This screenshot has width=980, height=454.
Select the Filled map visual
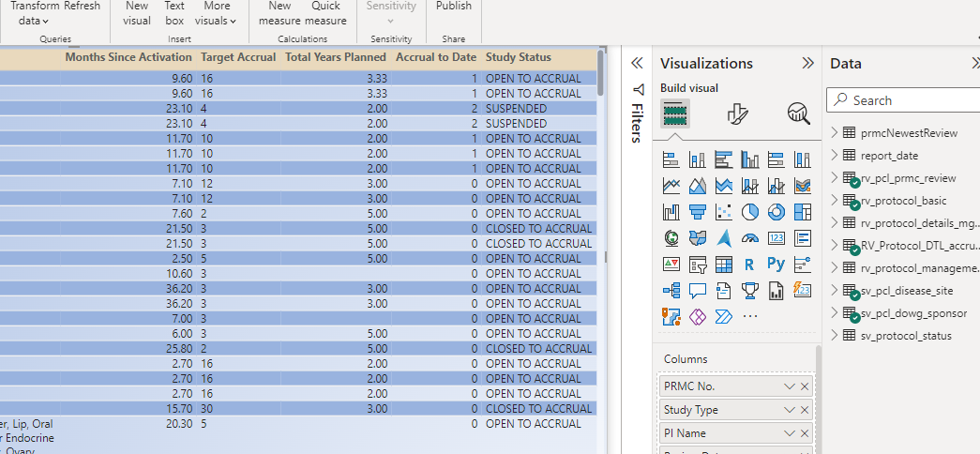(698, 238)
